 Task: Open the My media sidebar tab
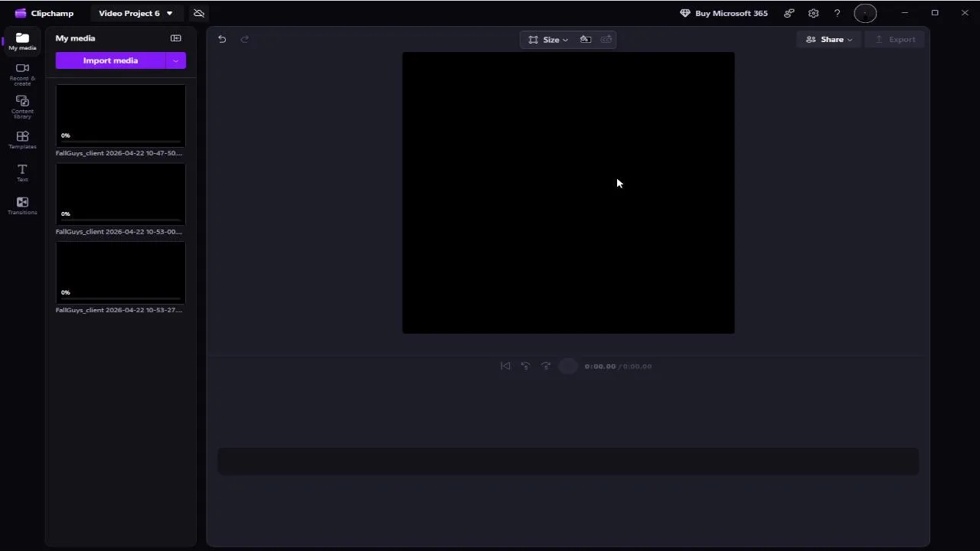(22, 41)
